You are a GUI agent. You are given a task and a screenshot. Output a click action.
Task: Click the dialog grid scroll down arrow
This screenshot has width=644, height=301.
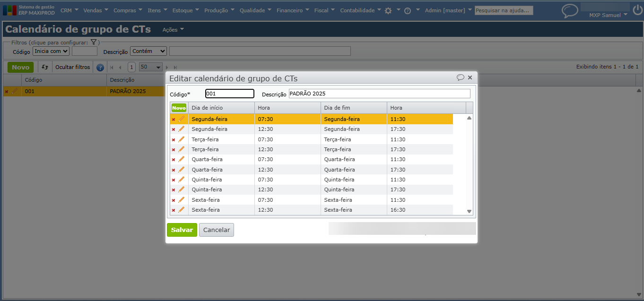470,211
